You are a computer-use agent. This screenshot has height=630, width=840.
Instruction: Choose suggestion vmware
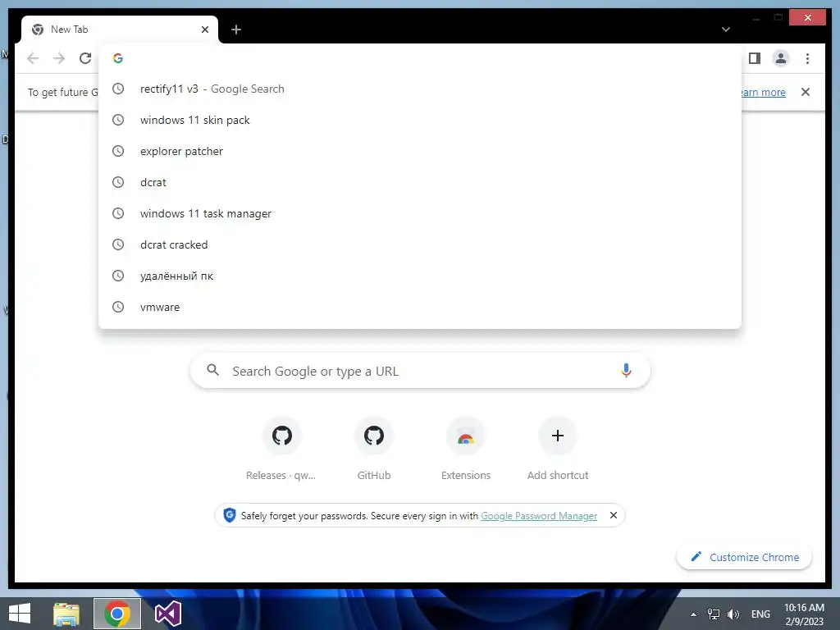pos(420,307)
